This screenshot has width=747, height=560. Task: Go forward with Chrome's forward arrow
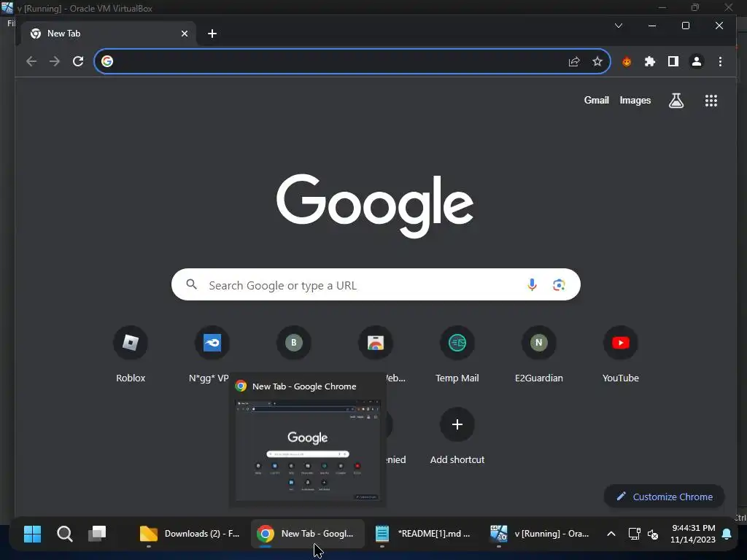coord(55,61)
